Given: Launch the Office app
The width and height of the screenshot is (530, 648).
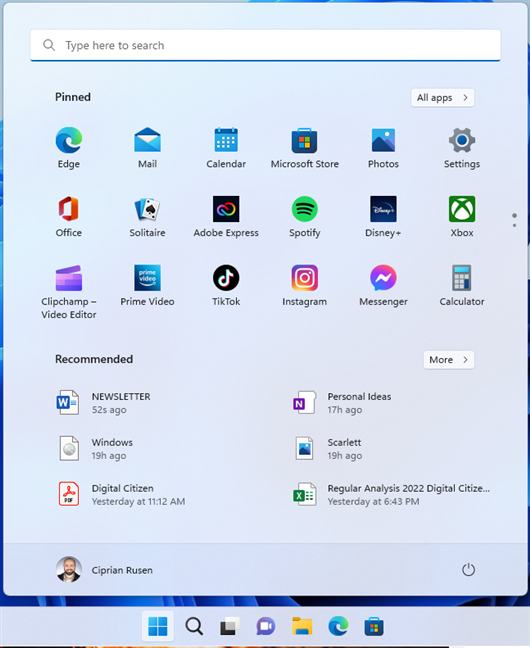Looking at the screenshot, I should pyautogui.click(x=69, y=217).
